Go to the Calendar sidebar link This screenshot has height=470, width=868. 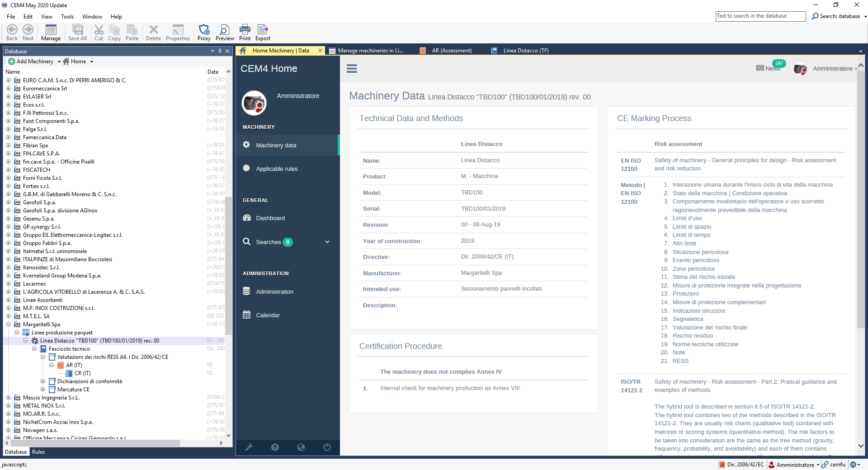268,315
